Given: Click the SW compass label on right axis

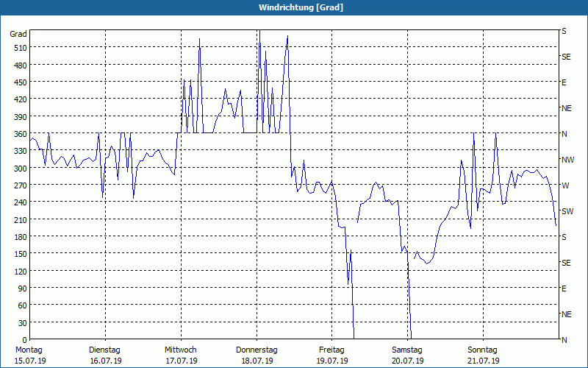Looking at the screenshot, I should pyautogui.click(x=567, y=211).
